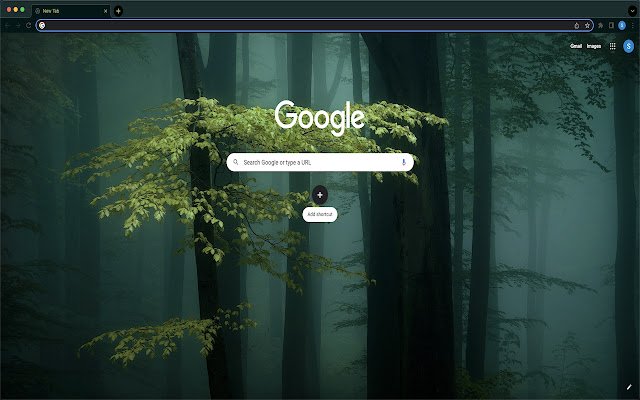Close the New Tab tab
Screen dimensions: 640x400
click(105, 11)
